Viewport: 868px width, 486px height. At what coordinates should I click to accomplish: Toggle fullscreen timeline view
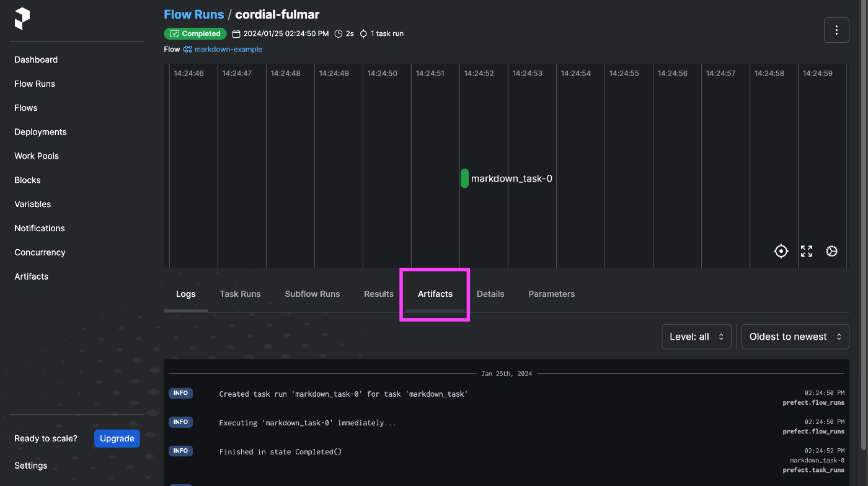coord(807,251)
